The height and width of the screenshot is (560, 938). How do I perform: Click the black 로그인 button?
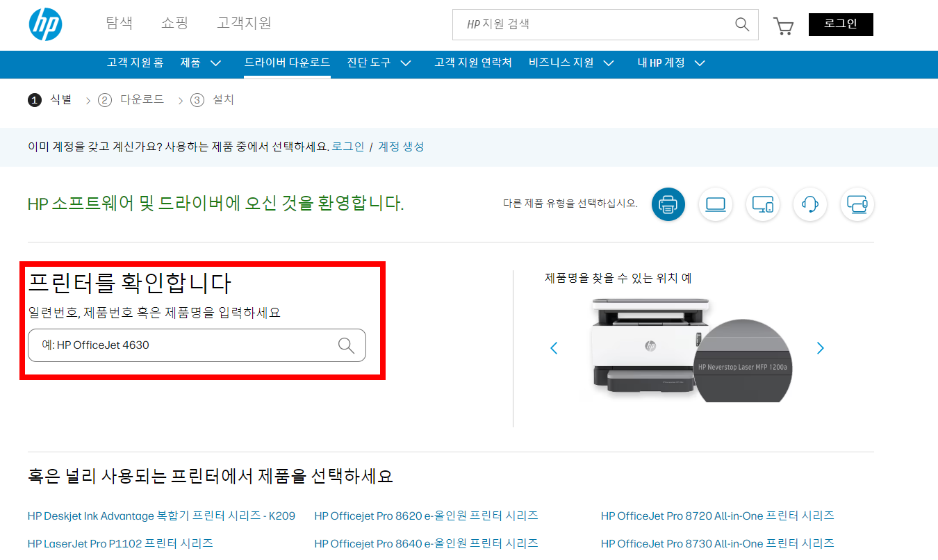pyautogui.click(x=841, y=24)
